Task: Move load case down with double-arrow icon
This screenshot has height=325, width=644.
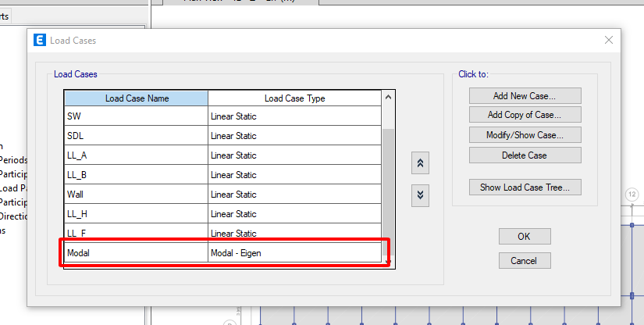Action: [420, 195]
